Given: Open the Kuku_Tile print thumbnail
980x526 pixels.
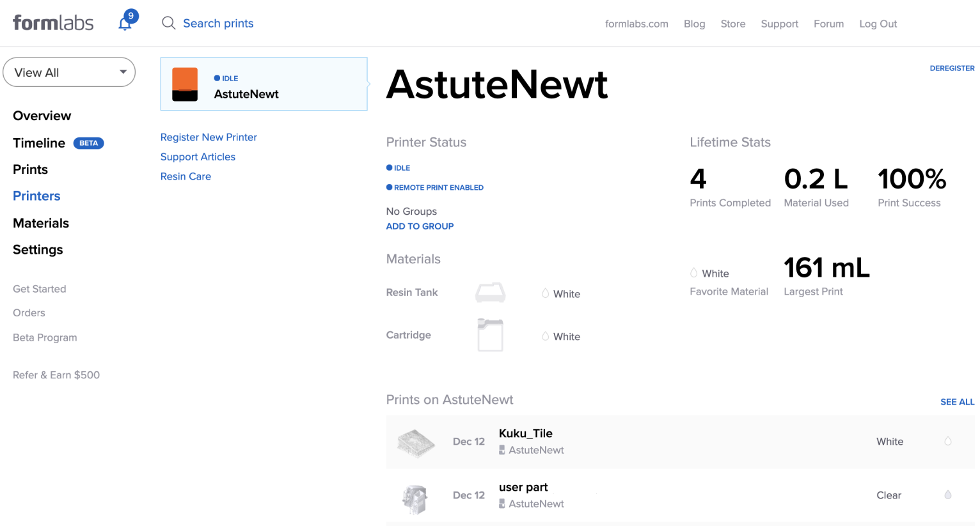Looking at the screenshot, I should tap(416, 443).
